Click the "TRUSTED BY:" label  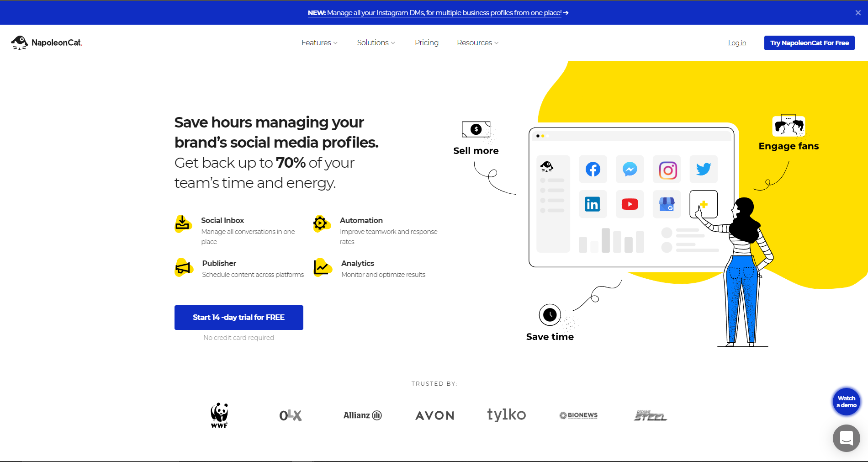434,384
